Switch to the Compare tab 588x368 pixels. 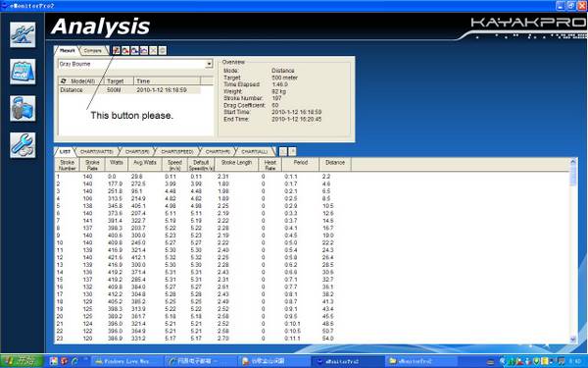tap(93, 50)
